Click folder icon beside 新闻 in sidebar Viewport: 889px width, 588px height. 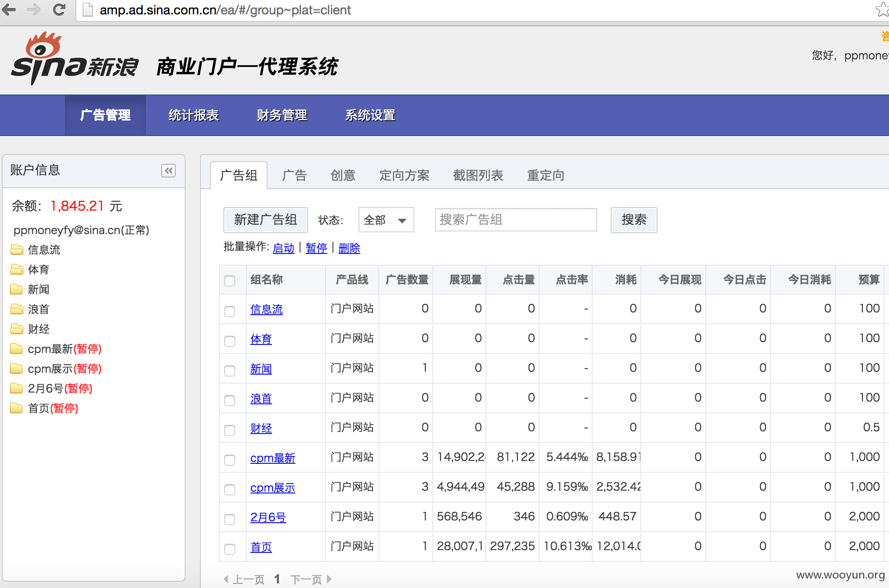pos(17,289)
